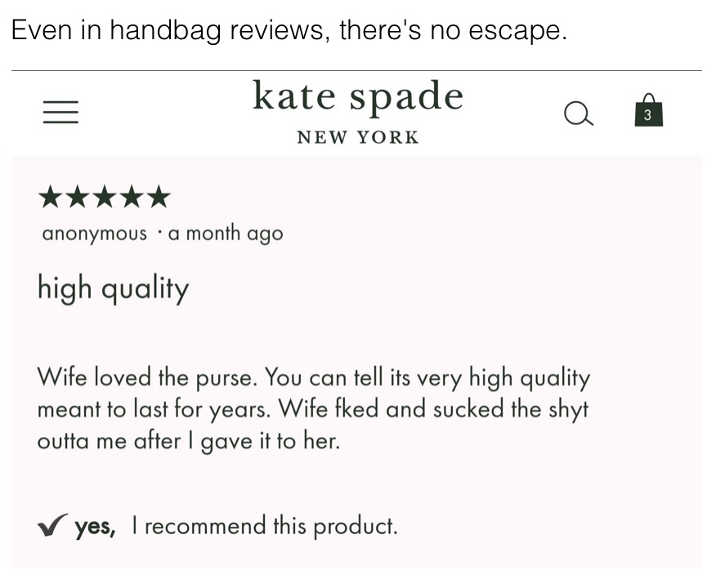Click the NEW YORK text under logo

(x=357, y=137)
